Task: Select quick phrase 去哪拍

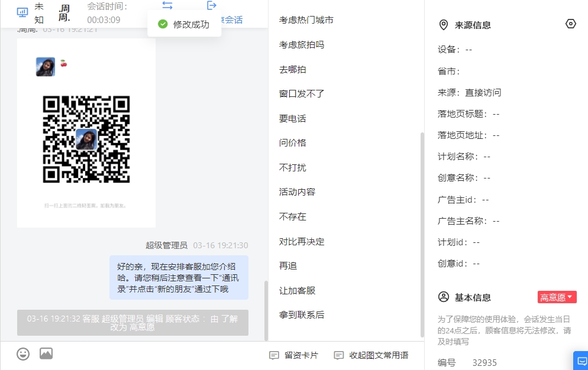Action: (292, 69)
